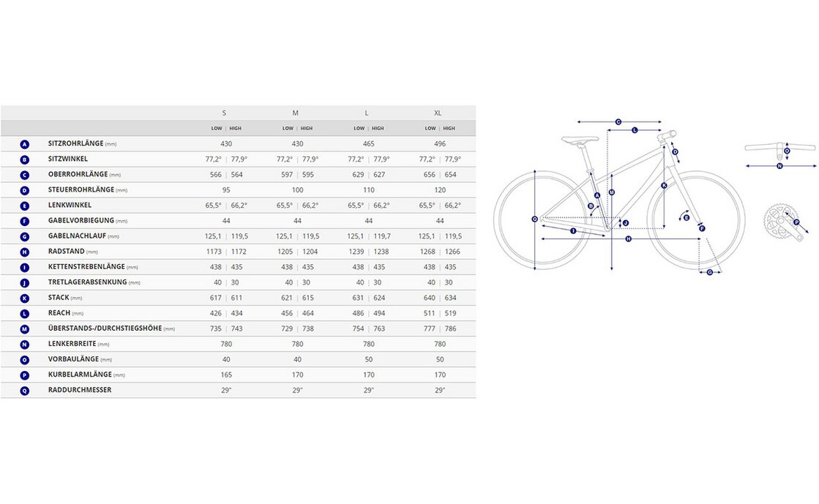Click the saddle on the bike diagram

pos(580,138)
